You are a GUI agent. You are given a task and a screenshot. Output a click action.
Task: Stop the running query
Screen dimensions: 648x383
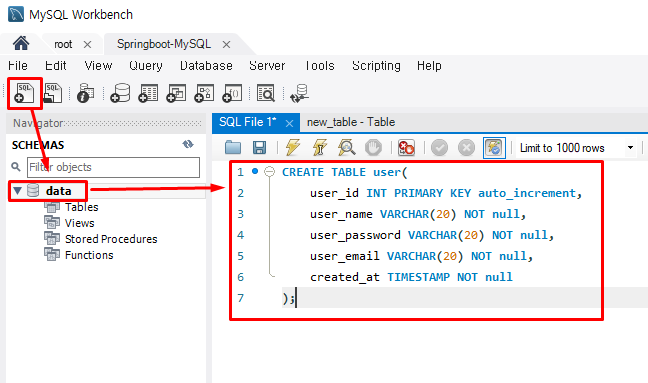[373, 147]
